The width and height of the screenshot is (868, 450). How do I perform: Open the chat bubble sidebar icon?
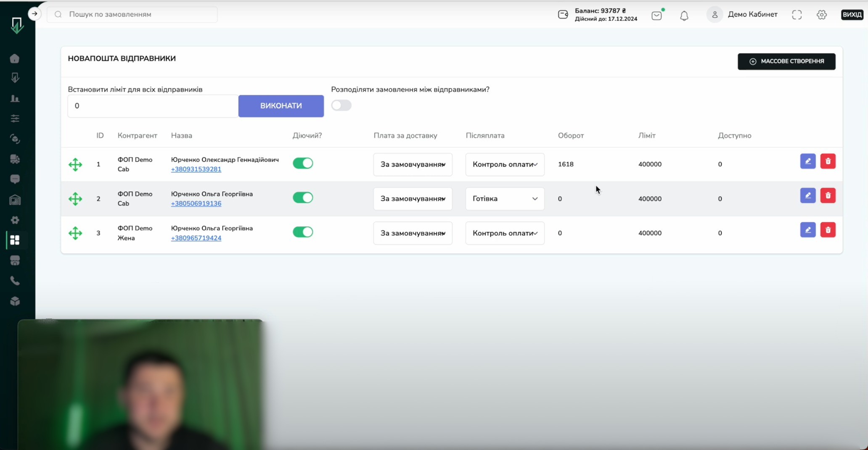tap(15, 179)
